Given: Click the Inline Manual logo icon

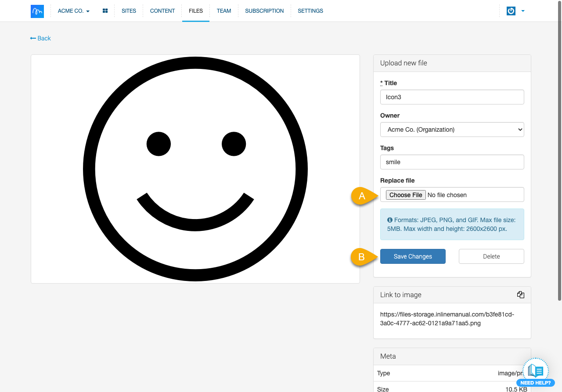Looking at the screenshot, I should (x=37, y=11).
